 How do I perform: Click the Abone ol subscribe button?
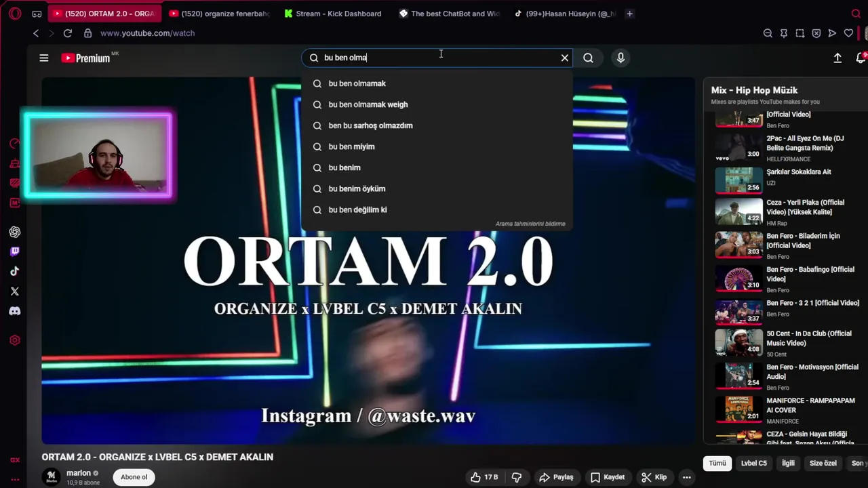(134, 477)
